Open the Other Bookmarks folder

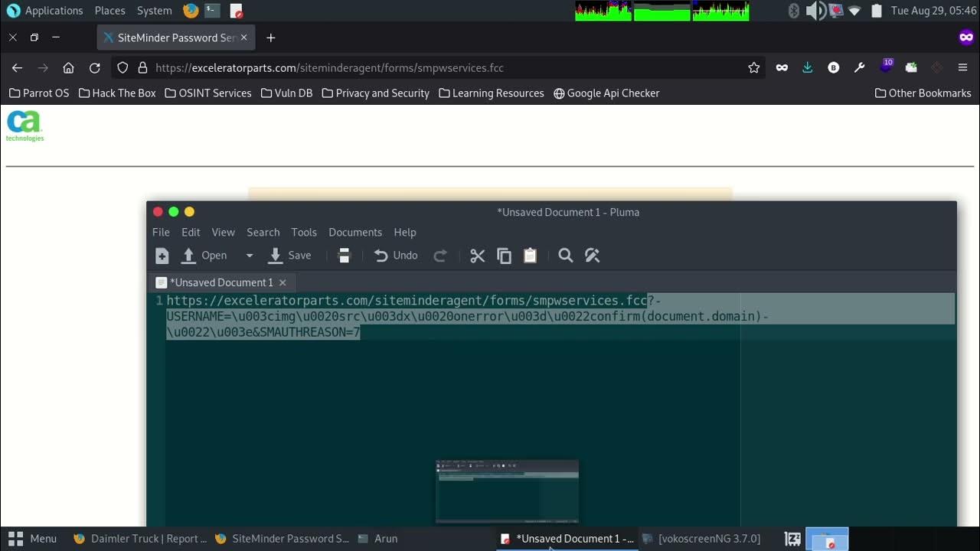[923, 93]
